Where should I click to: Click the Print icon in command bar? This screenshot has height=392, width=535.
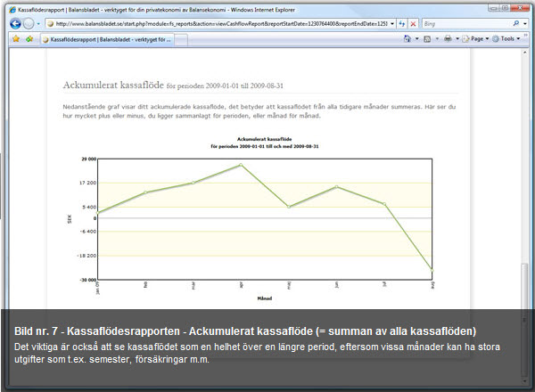coord(448,39)
